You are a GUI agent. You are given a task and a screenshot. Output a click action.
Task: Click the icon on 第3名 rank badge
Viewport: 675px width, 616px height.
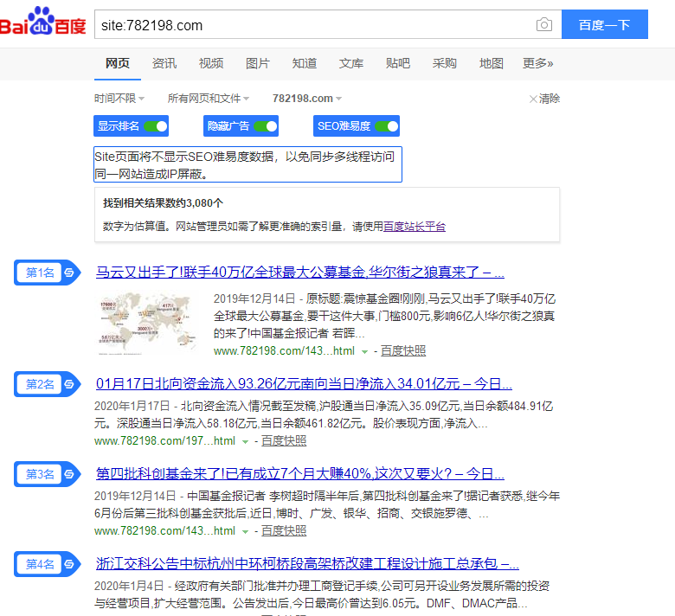pos(69,474)
